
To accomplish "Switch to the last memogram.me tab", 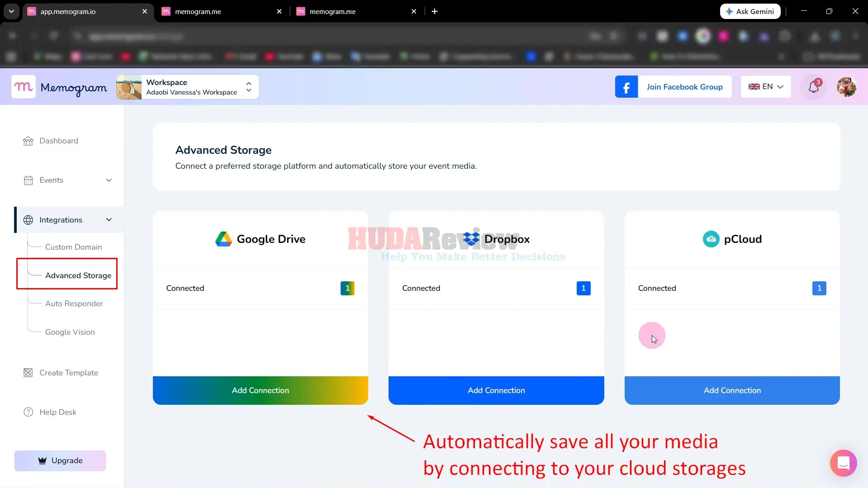I will (x=356, y=11).
